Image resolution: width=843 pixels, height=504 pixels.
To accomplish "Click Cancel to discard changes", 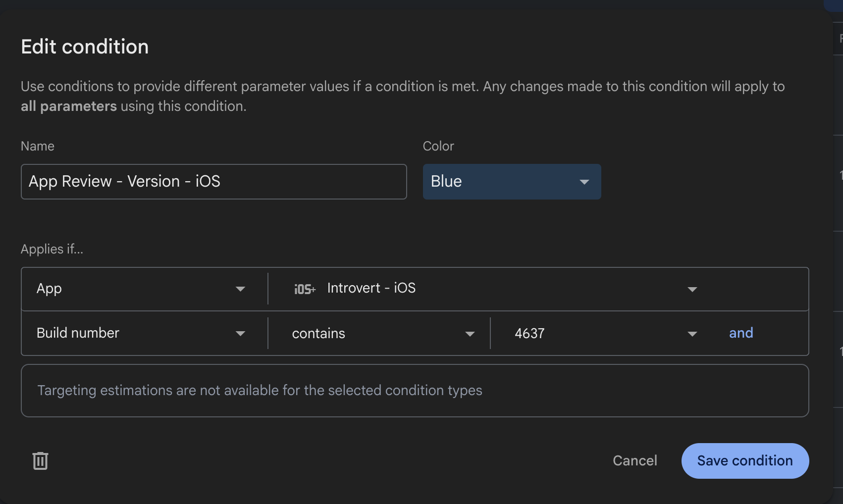I will pos(635,460).
